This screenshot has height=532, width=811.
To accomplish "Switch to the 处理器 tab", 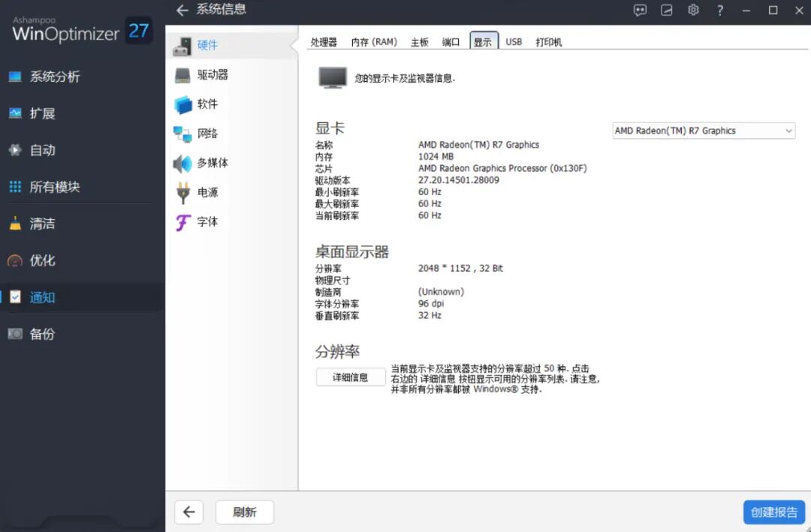I will 324,42.
